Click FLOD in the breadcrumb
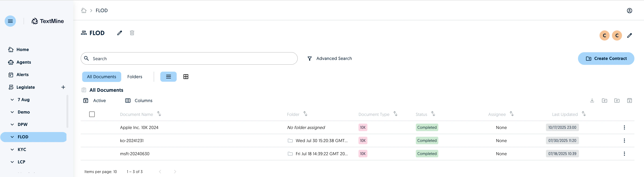The height and width of the screenshot is (177, 644). tap(102, 11)
